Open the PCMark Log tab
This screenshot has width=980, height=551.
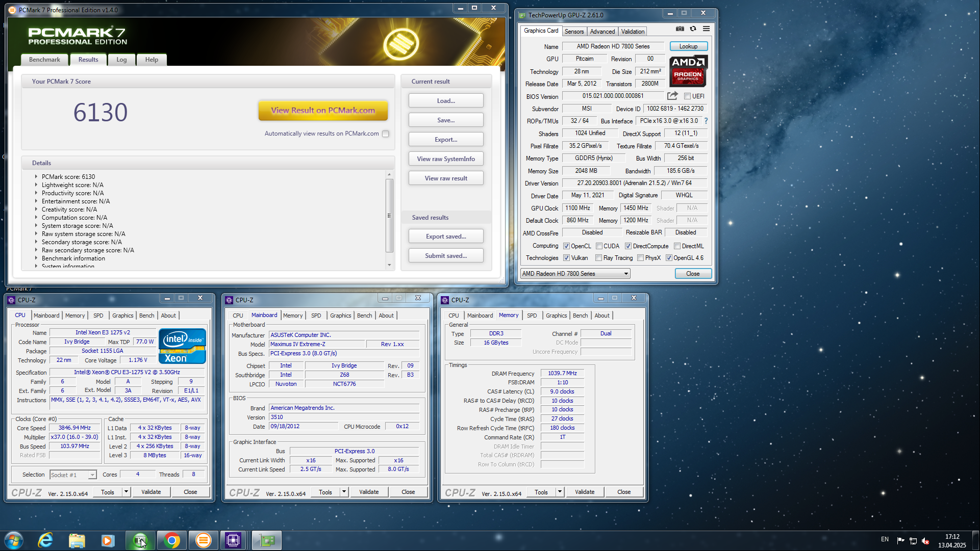(121, 60)
